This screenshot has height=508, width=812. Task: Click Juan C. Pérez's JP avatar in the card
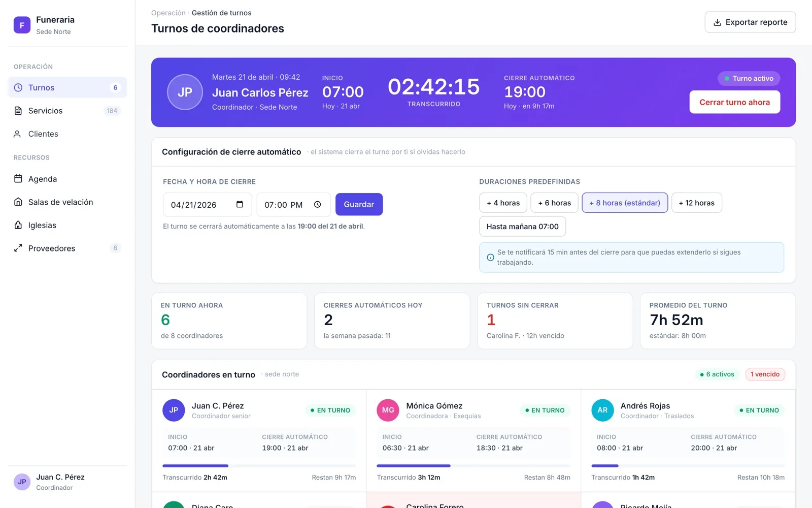[x=174, y=410]
